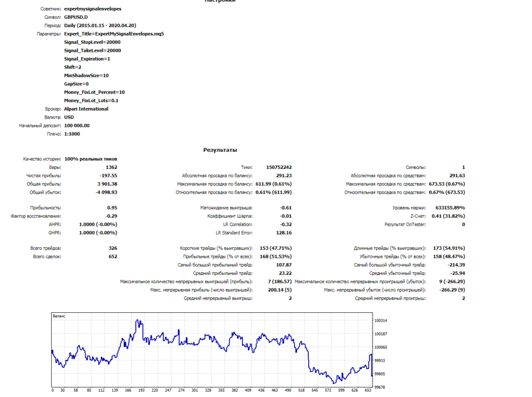Image resolution: width=532 pixels, height=397 pixels.
Task: Click the Баланс label on chart
Action: (59, 316)
